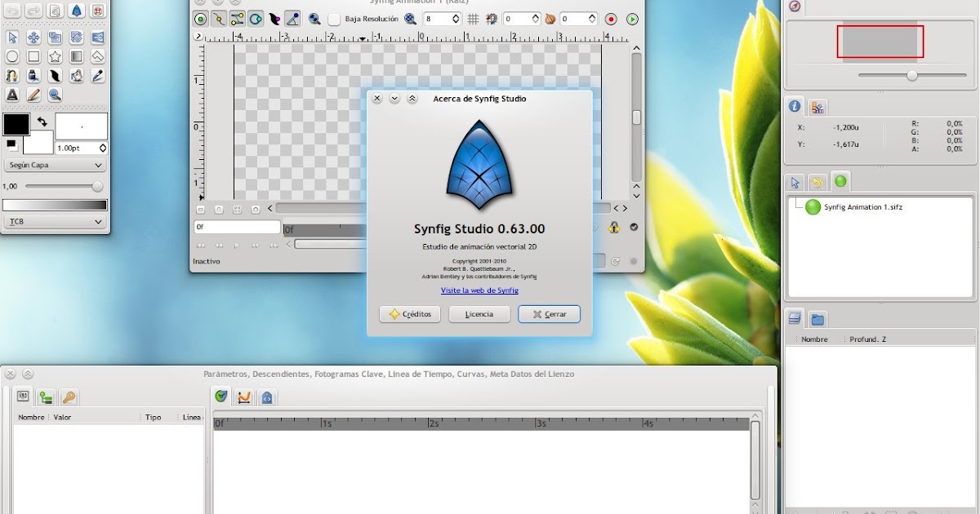
Task: Open the Setup icon in toolbox top row
Action: pos(55,11)
